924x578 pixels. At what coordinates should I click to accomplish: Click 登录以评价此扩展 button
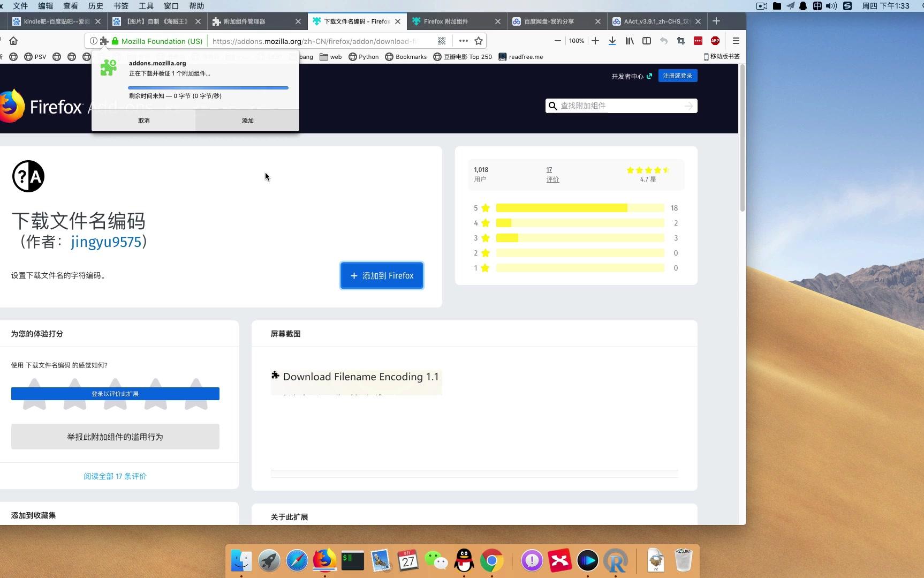pyautogui.click(x=115, y=394)
